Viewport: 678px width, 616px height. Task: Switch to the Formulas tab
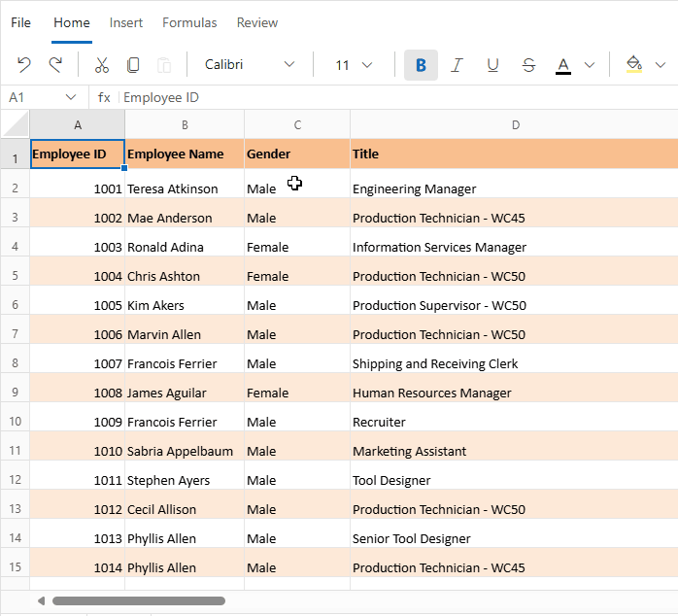189,22
